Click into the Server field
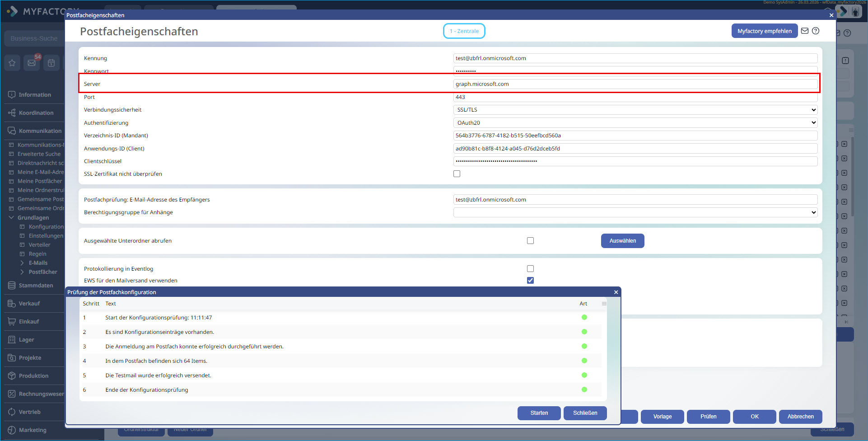868x441 pixels. (635, 84)
